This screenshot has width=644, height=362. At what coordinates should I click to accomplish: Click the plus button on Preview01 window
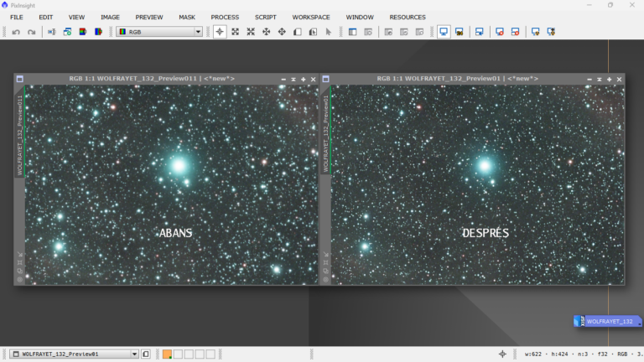[609, 80]
